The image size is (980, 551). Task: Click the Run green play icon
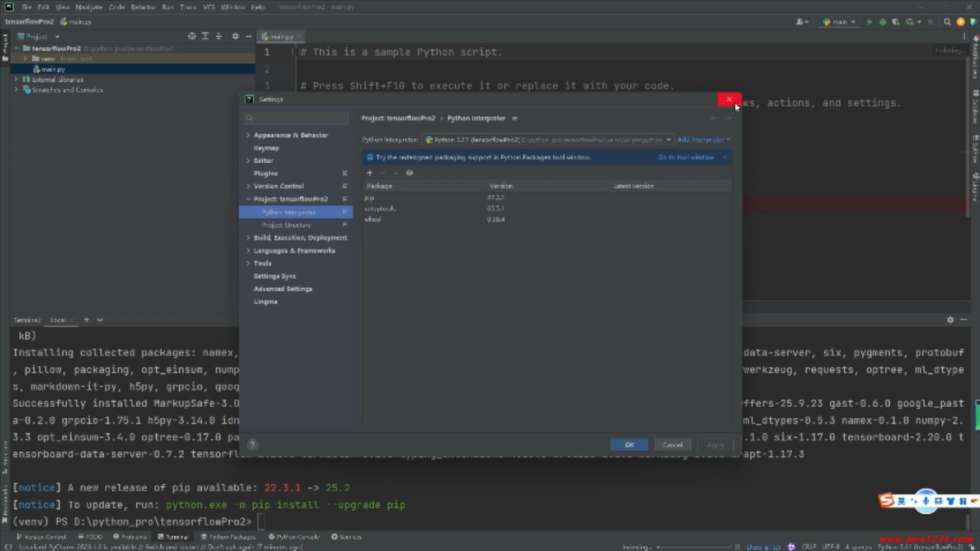point(869,22)
